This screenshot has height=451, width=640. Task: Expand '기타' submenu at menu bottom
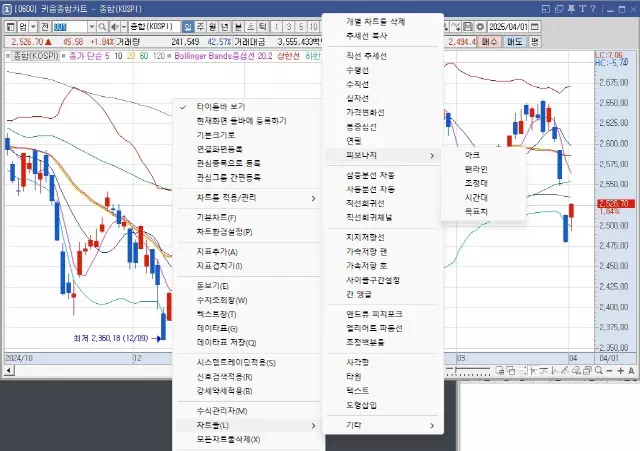point(382,425)
